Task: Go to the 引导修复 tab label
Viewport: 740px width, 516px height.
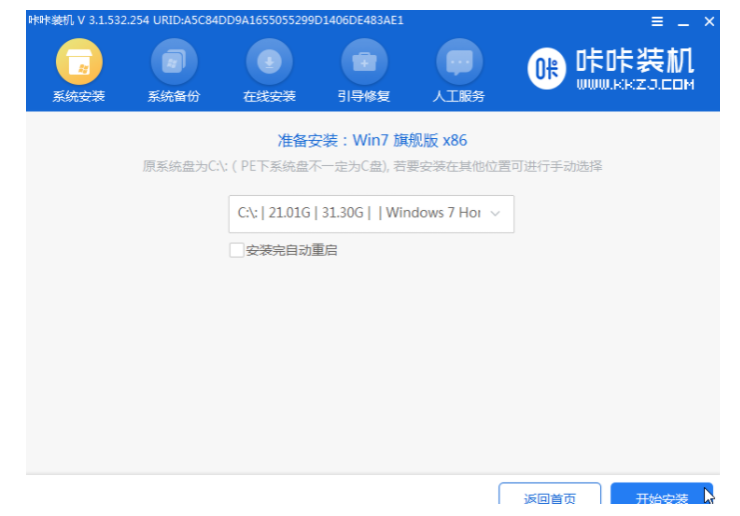Action: tap(364, 96)
